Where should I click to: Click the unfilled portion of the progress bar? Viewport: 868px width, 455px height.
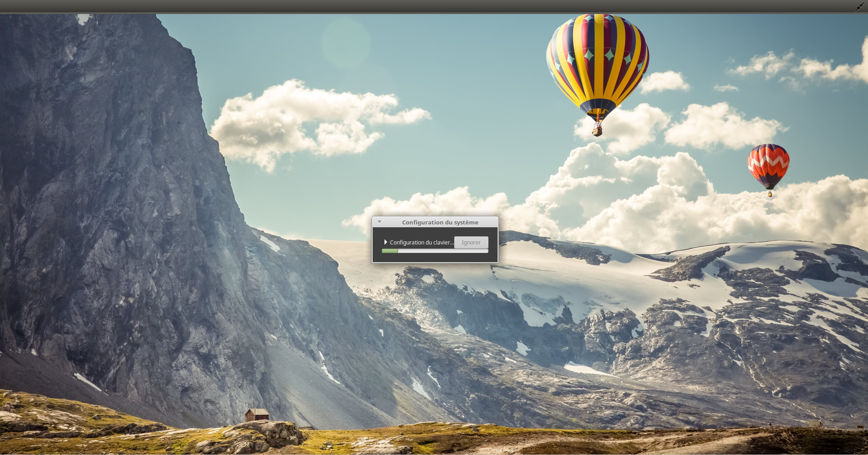point(443,251)
